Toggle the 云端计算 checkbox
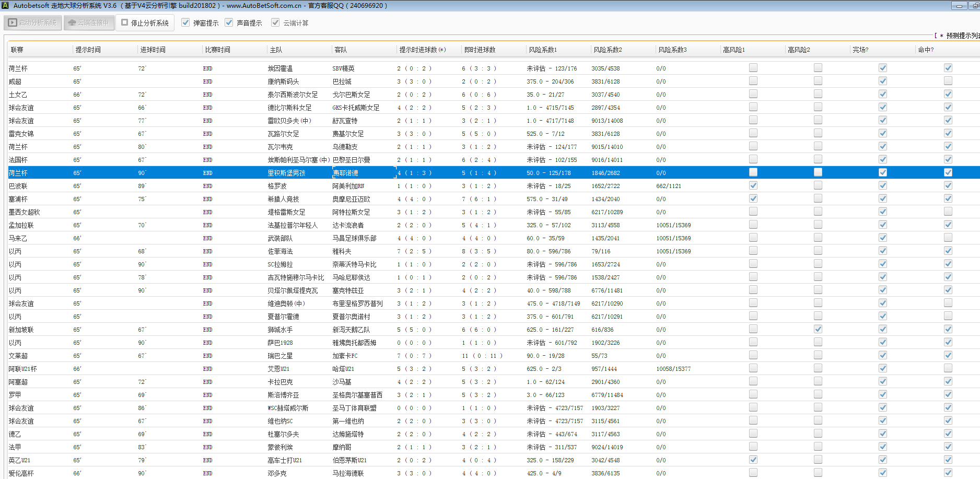 [275, 23]
